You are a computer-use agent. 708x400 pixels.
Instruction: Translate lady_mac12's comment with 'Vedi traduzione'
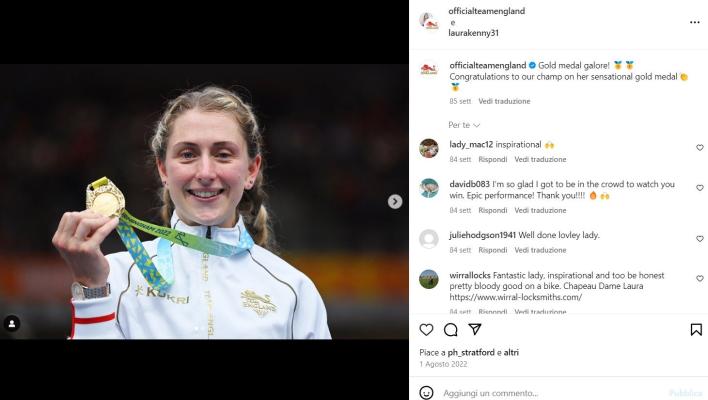pyautogui.click(x=540, y=159)
